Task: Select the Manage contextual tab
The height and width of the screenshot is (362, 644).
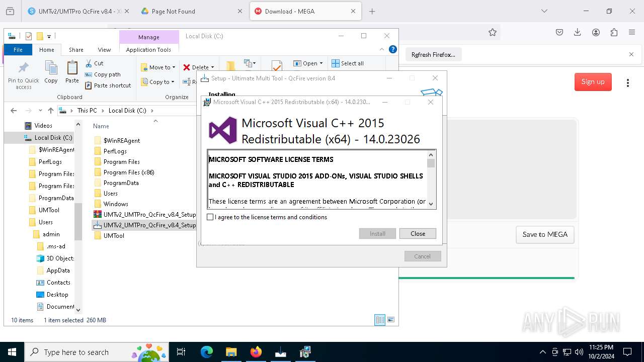Action: pyautogui.click(x=149, y=37)
